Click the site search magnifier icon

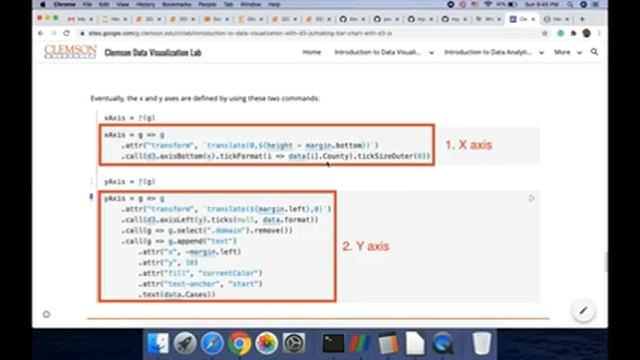point(594,52)
